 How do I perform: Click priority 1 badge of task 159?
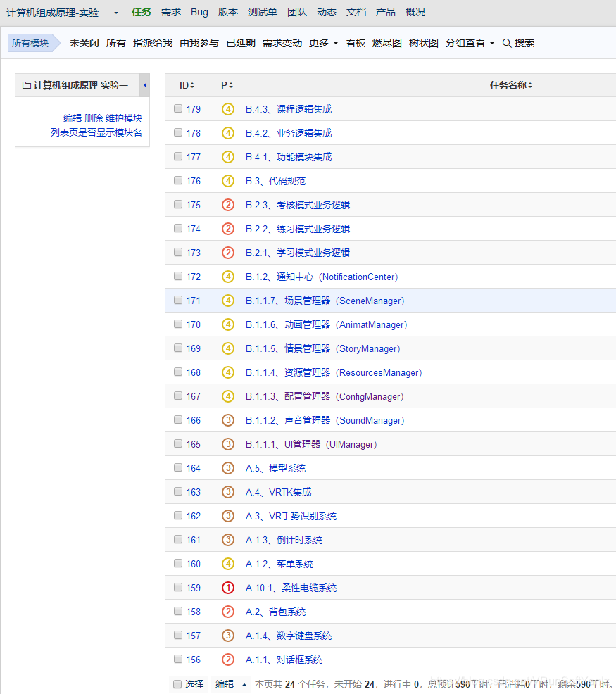[x=227, y=587]
